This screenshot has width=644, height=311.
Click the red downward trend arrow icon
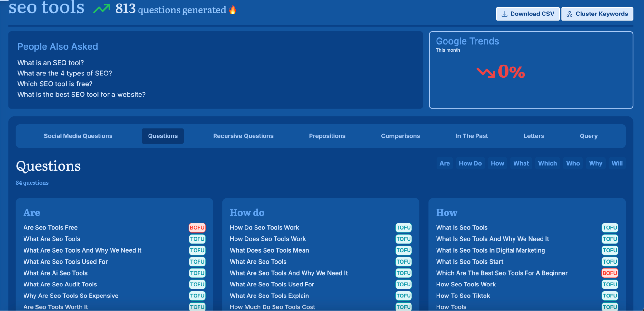click(x=486, y=73)
